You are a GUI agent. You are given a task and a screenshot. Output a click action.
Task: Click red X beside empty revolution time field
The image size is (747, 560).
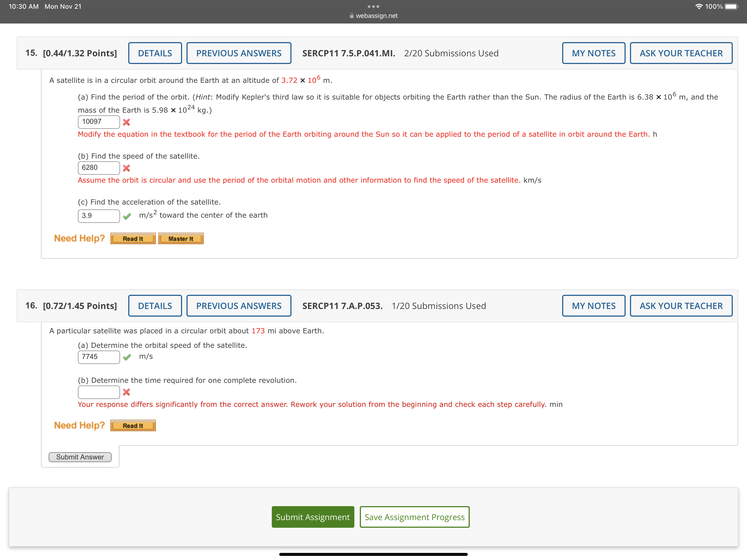click(x=126, y=392)
